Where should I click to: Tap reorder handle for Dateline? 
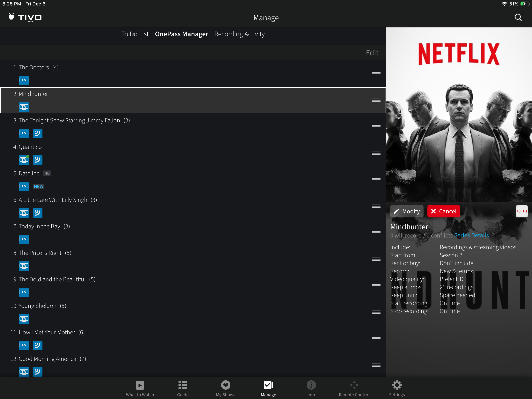[376, 180]
